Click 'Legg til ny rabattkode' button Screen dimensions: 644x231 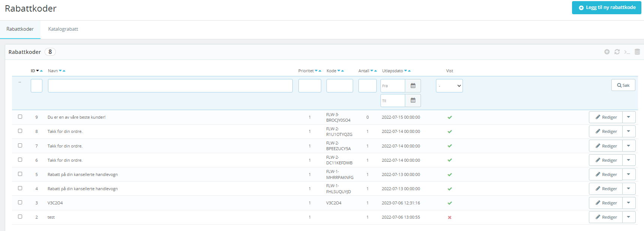click(606, 7)
